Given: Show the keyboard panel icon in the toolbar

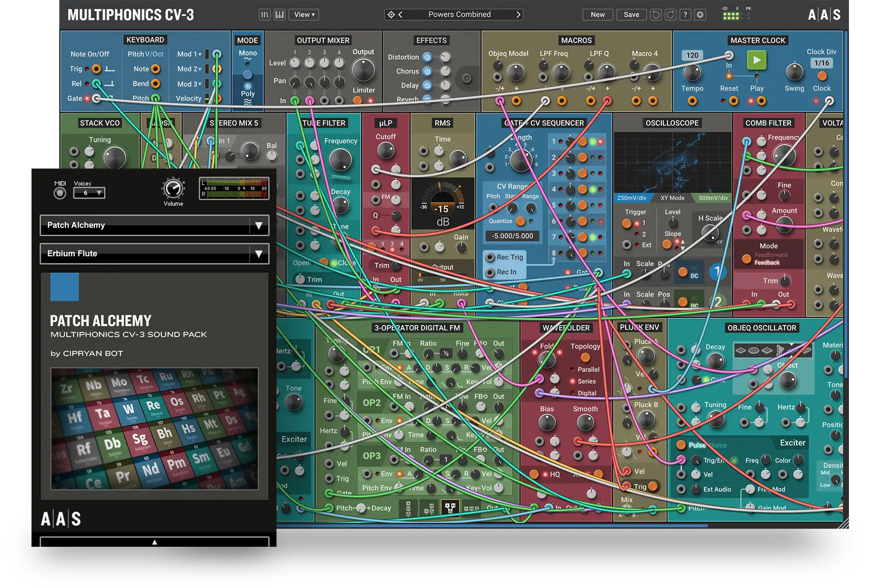Looking at the screenshot, I should 280,15.
